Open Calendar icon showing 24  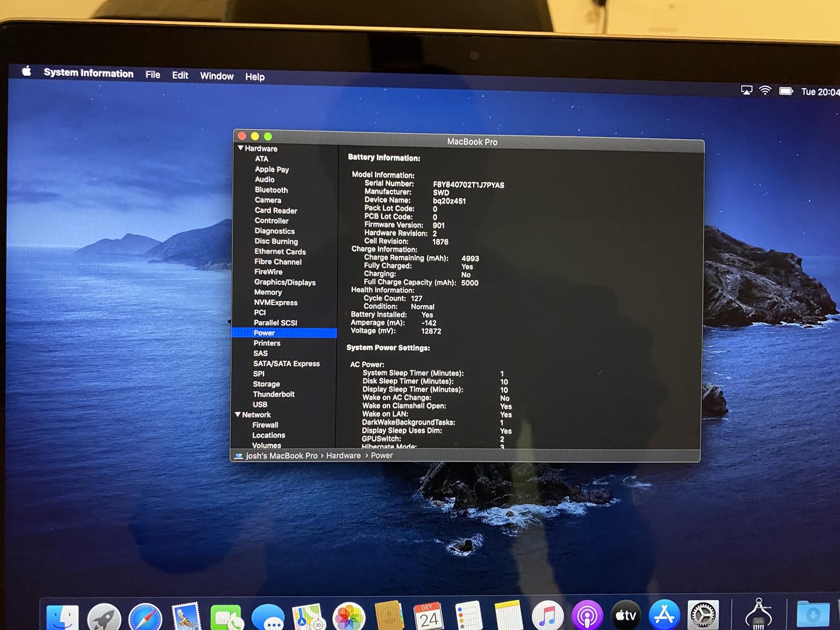(429, 616)
